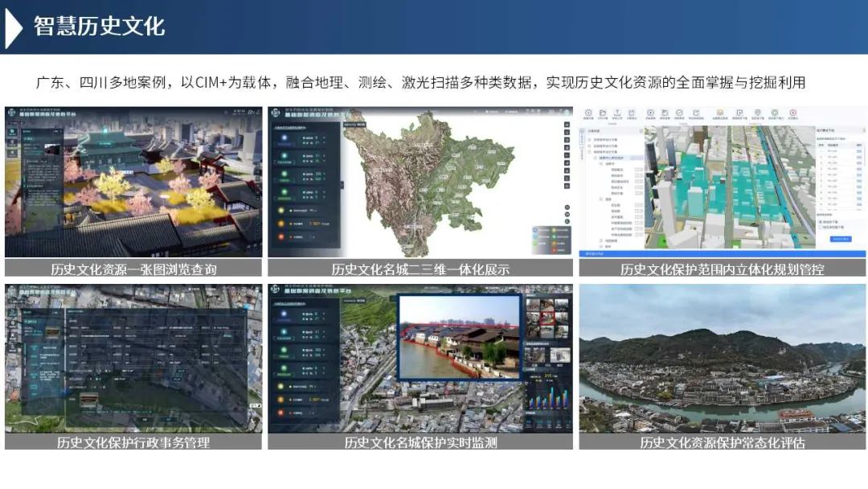Tick the unchecked option in planning-control right panel
Image resolution: width=868 pixels, height=489 pixels.
click(x=821, y=227)
